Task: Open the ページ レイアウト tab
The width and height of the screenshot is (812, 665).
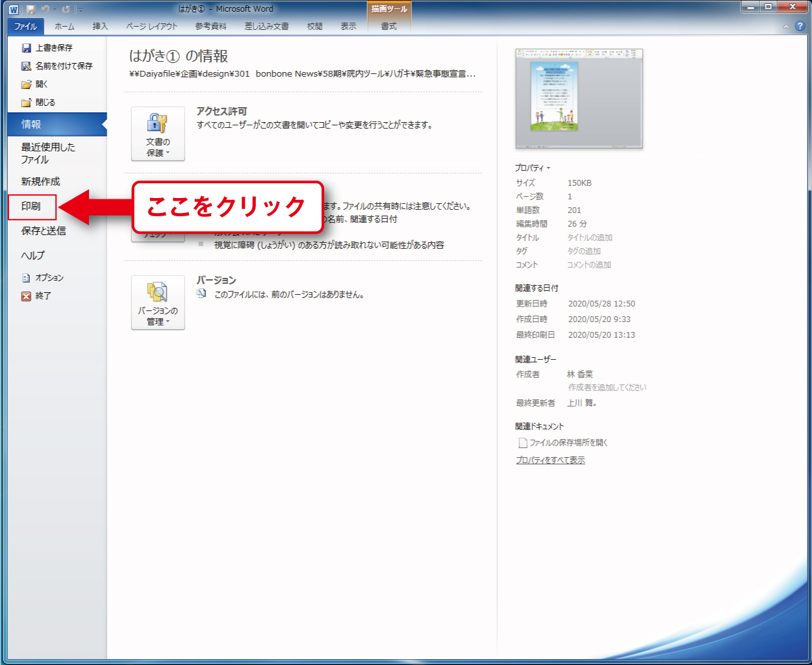Action: click(151, 26)
